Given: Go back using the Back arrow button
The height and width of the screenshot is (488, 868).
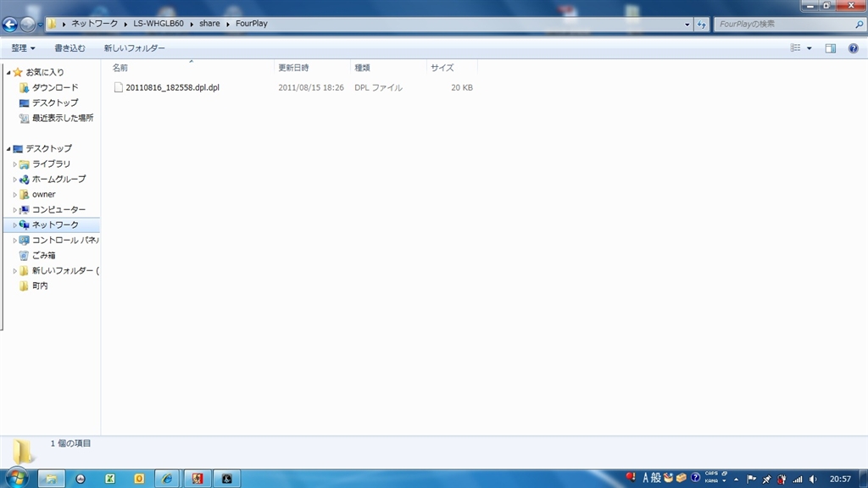Looking at the screenshot, I should pos(10,24).
